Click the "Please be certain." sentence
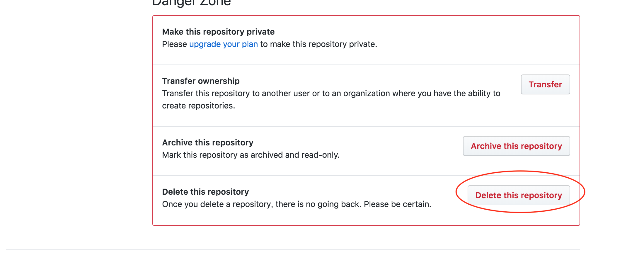The height and width of the screenshot is (258, 644). click(x=397, y=204)
